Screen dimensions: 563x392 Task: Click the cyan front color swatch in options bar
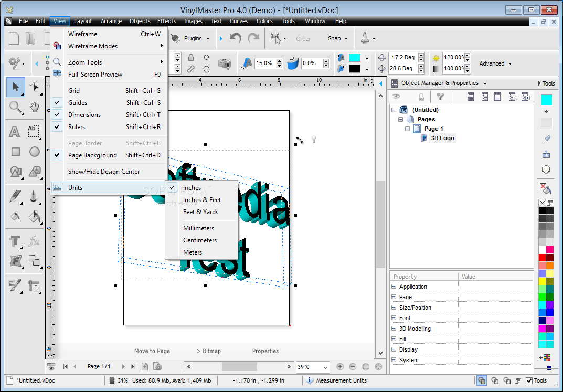pos(354,58)
